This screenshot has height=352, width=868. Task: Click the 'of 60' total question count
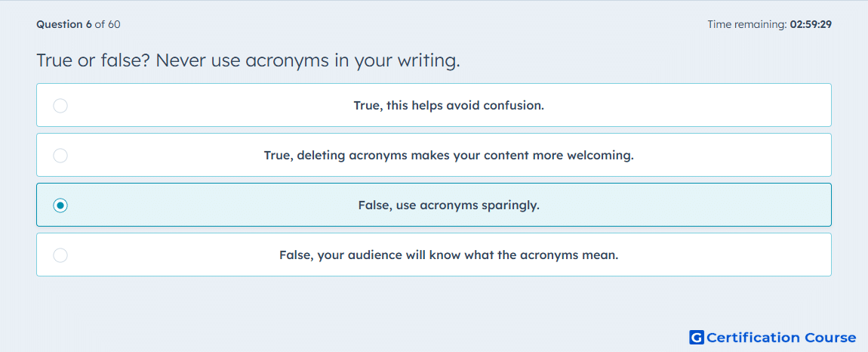point(108,24)
